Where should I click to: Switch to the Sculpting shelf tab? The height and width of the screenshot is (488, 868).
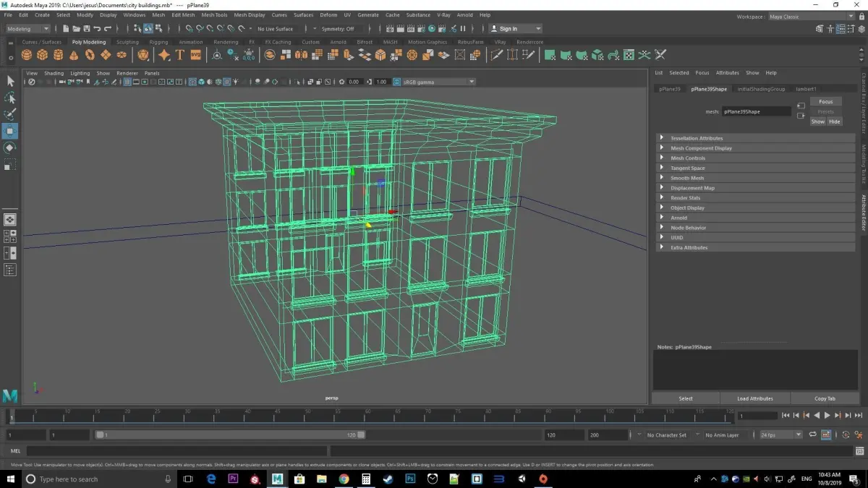(127, 42)
